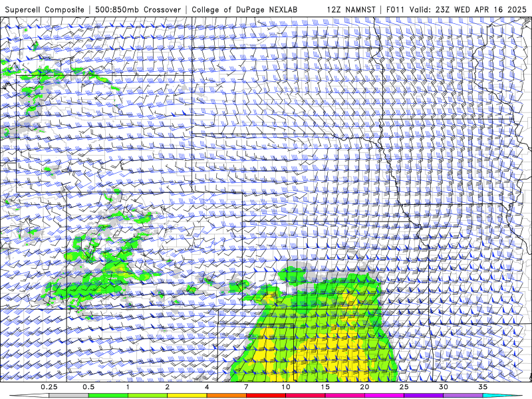Pick the yellow color bar swatch

(x=187, y=396)
